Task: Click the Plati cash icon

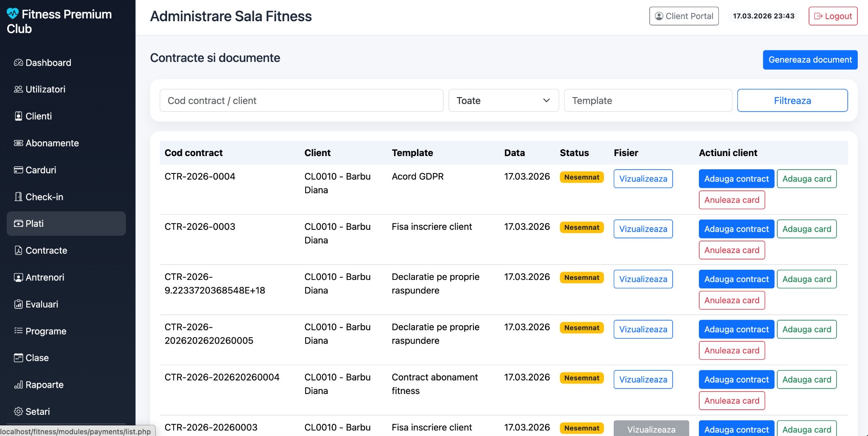Action: click(18, 224)
